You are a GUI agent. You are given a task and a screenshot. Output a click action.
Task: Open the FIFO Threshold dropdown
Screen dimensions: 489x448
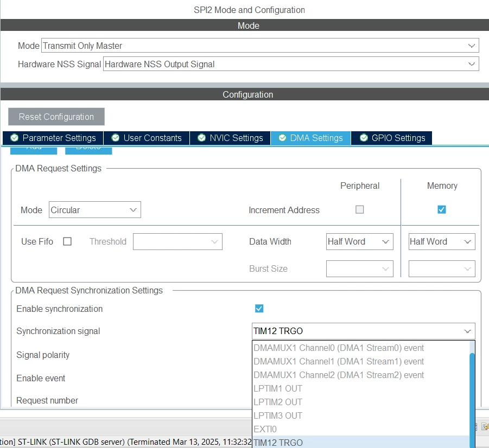tap(177, 241)
